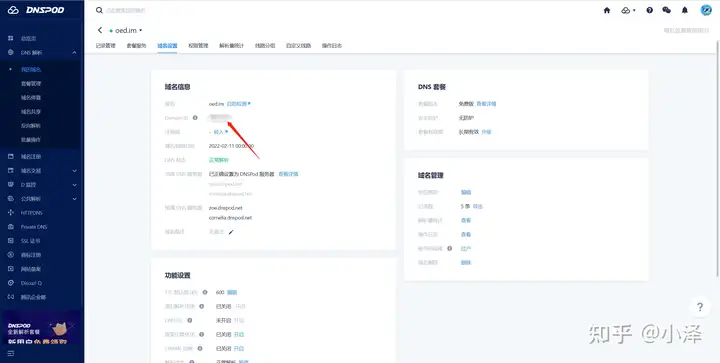Viewport: 720px width, 363px height.
Task: Click the 公共解析 sidebar icon
Action: pyautogui.click(x=11, y=199)
